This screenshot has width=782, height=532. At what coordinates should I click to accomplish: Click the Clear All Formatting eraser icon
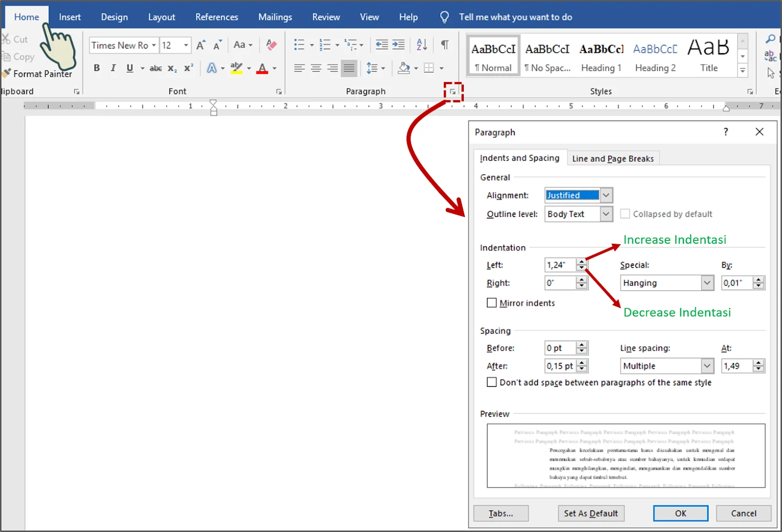271,45
